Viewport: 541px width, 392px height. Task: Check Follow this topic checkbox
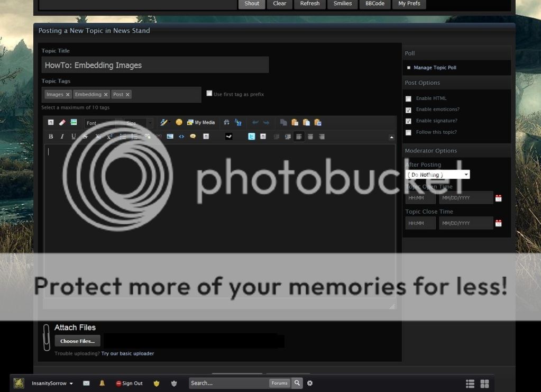(408, 132)
